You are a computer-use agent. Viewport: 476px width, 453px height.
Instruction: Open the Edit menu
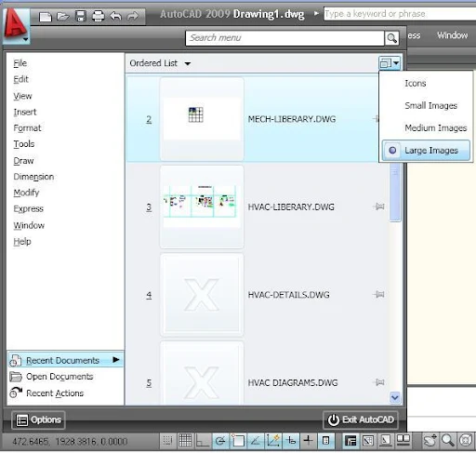[x=20, y=79]
